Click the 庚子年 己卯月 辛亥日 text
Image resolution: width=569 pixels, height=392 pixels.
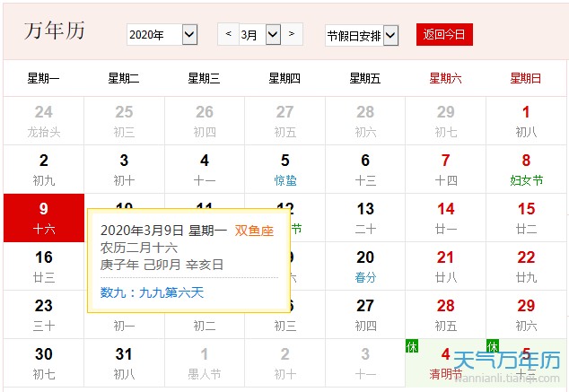point(162,265)
